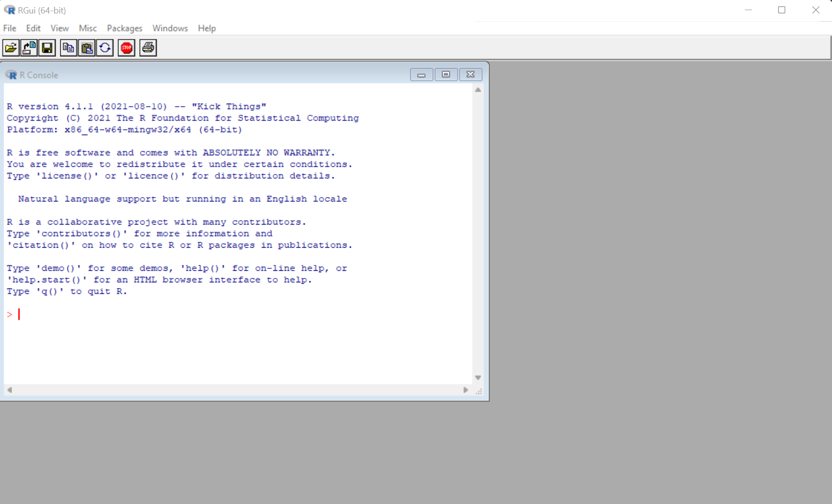Viewport: 832px width, 504px height.
Task: Stop current computation with red STOP icon
Action: click(127, 48)
